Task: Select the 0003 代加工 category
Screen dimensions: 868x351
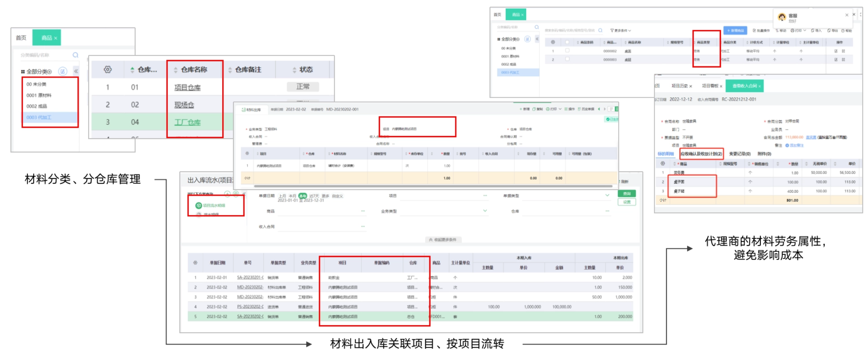Action: 39,117
